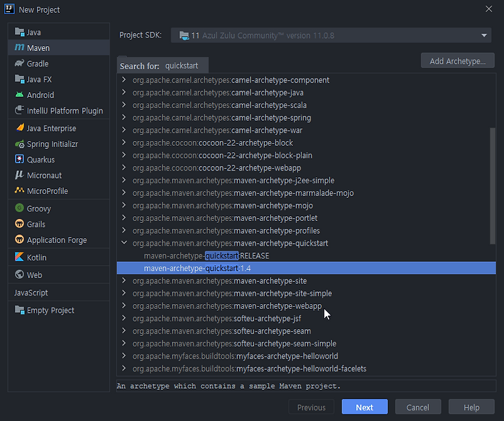Open the Project SDK dropdown arrow
The height and width of the screenshot is (421, 504).
pyautogui.click(x=484, y=36)
